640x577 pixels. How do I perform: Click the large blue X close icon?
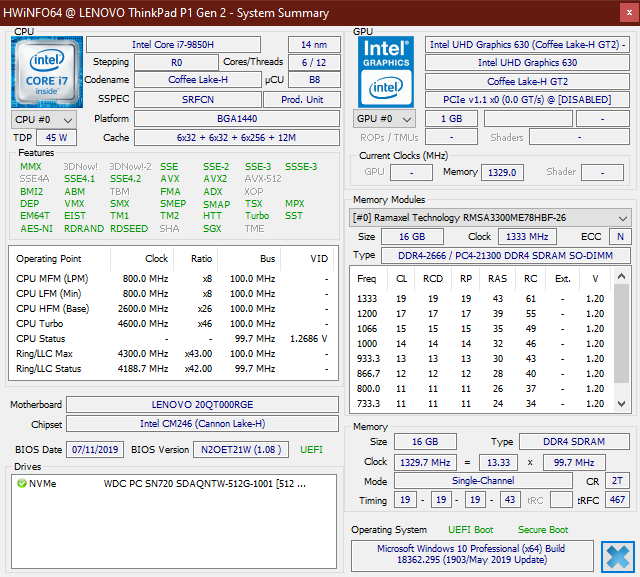point(618,557)
